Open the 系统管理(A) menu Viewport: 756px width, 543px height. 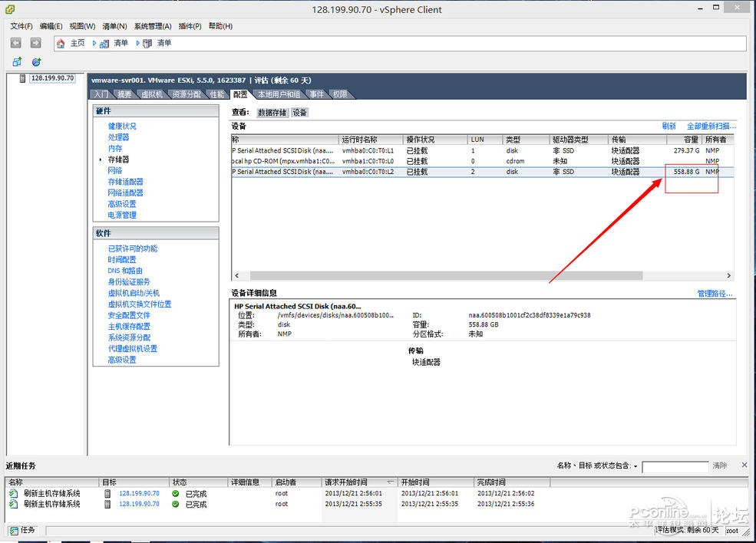pyautogui.click(x=153, y=26)
